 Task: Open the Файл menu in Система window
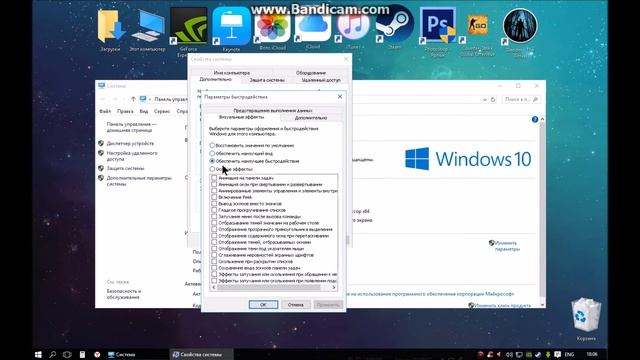pos(105,111)
